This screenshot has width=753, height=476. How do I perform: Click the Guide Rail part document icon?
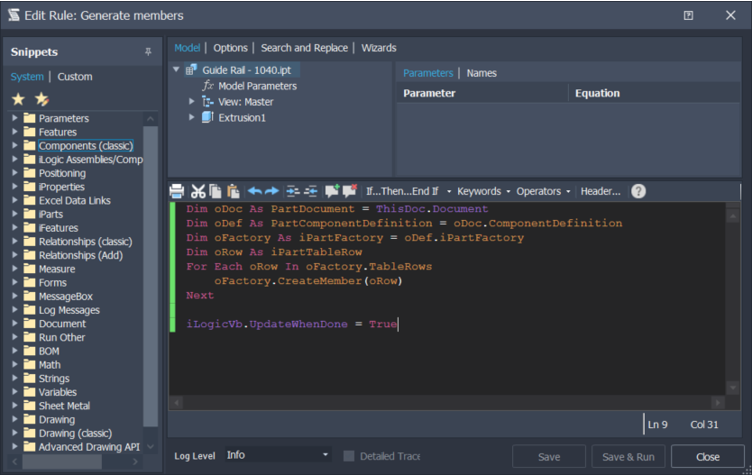click(x=191, y=70)
